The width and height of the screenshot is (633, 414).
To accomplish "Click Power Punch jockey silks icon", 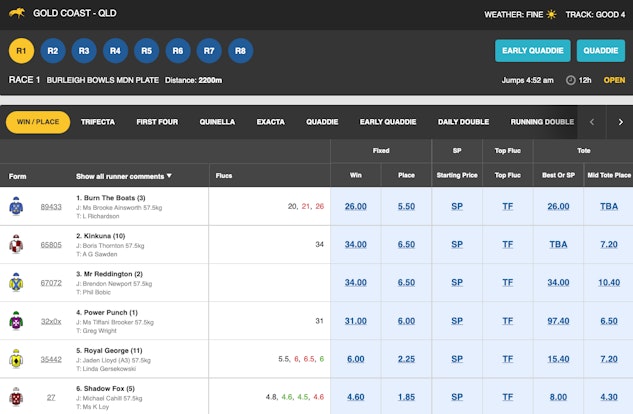I will [16, 321].
